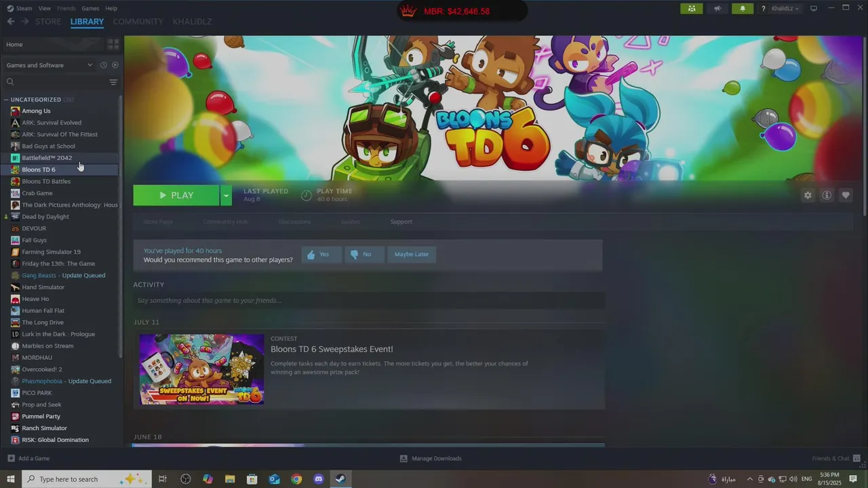
Task: Choose Maybe Later for recommendation
Action: [412, 254]
